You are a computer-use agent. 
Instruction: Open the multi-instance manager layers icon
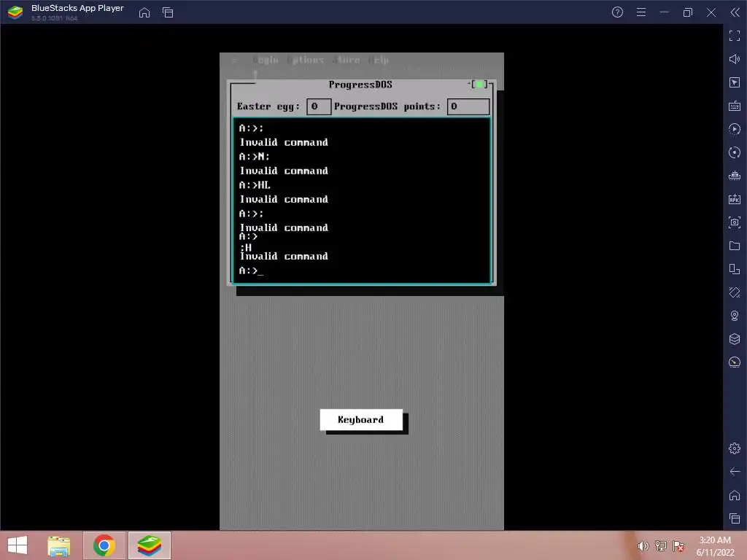pos(734,339)
